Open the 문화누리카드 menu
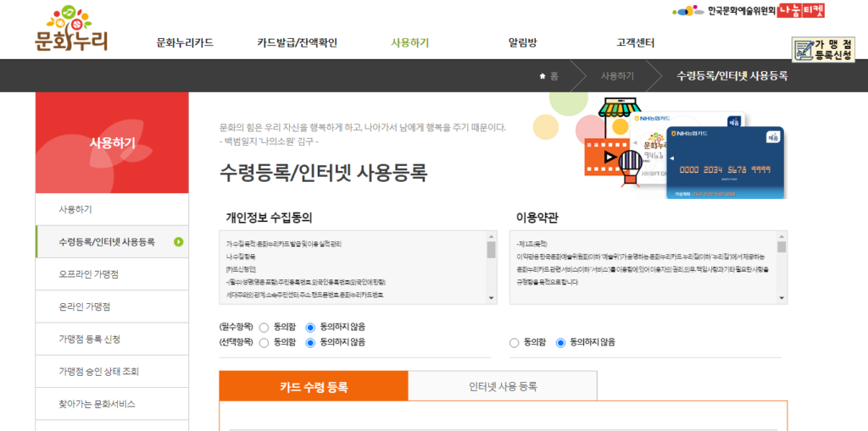 tap(185, 42)
